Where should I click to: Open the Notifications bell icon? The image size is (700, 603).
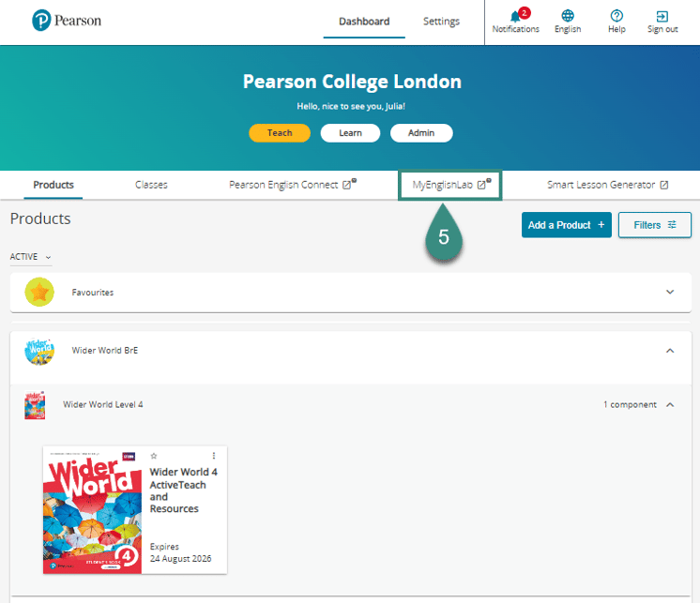(515, 16)
